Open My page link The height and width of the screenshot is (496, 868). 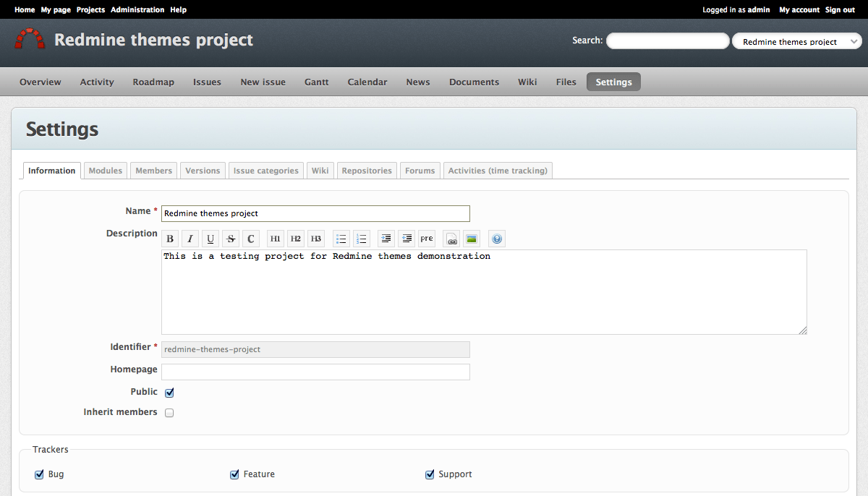tap(56, 10)
